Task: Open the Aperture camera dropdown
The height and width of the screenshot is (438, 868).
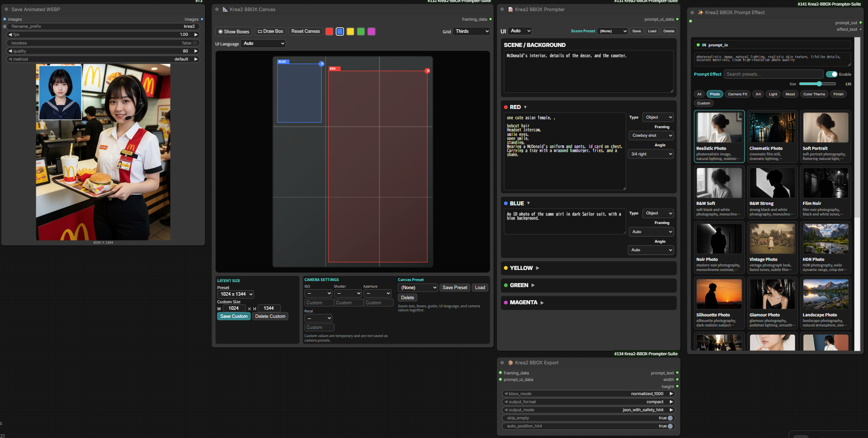Action: tap(378, 293)
